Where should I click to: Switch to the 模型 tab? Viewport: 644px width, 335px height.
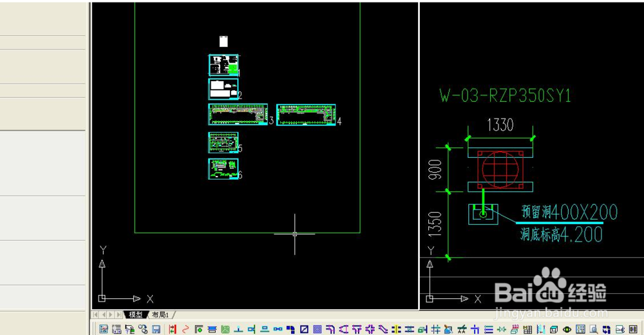point(135,314)
